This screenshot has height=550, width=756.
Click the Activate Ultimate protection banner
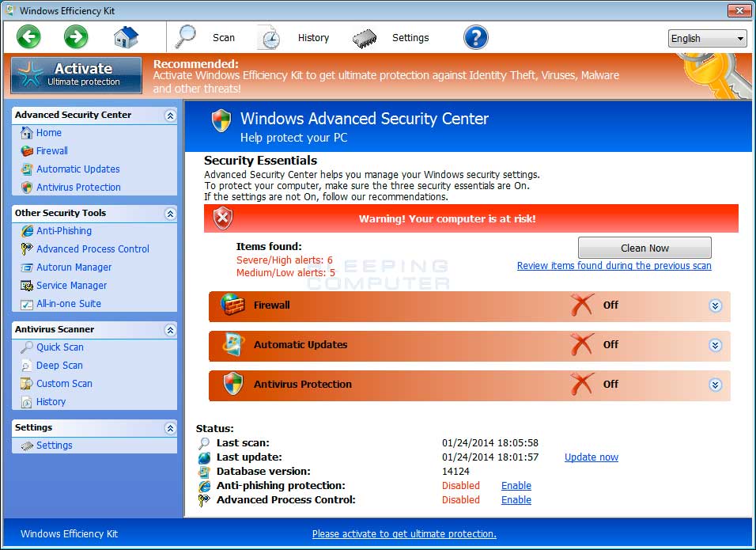click(75, 74)
